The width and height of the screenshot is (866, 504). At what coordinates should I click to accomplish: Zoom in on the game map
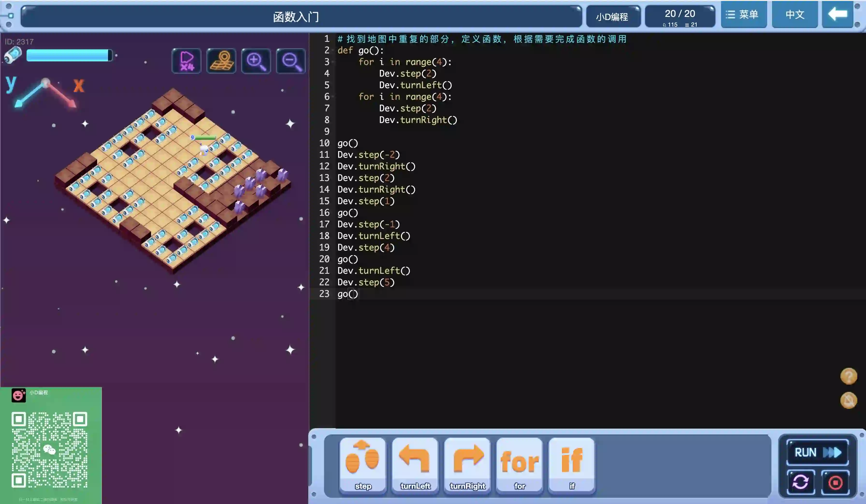[x=256, y=61]
